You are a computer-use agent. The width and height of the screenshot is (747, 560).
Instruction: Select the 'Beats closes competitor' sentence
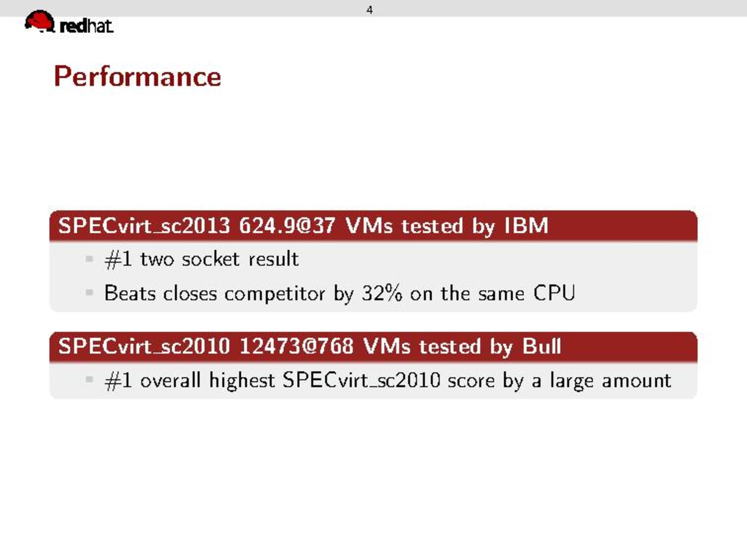(x=339, y=293)
